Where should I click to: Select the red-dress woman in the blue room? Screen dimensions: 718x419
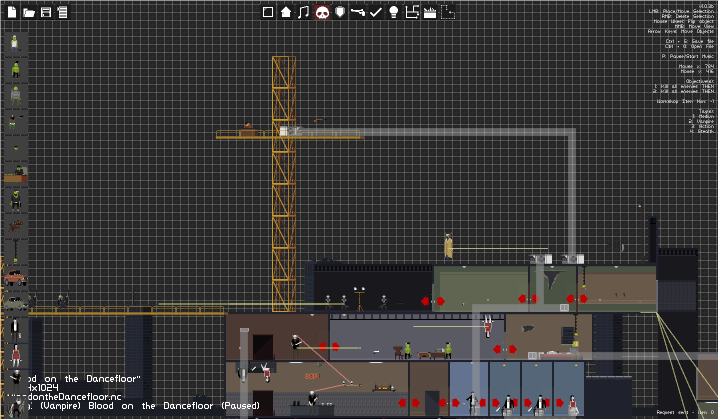click(x=572, y=405)
